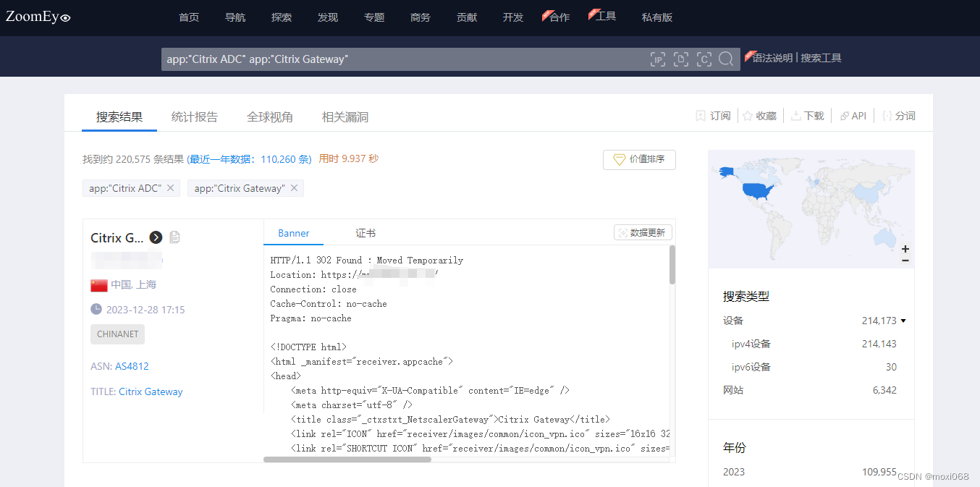Click the download (下载) icon
Screen dimensions: 980x487
point(795,116)
